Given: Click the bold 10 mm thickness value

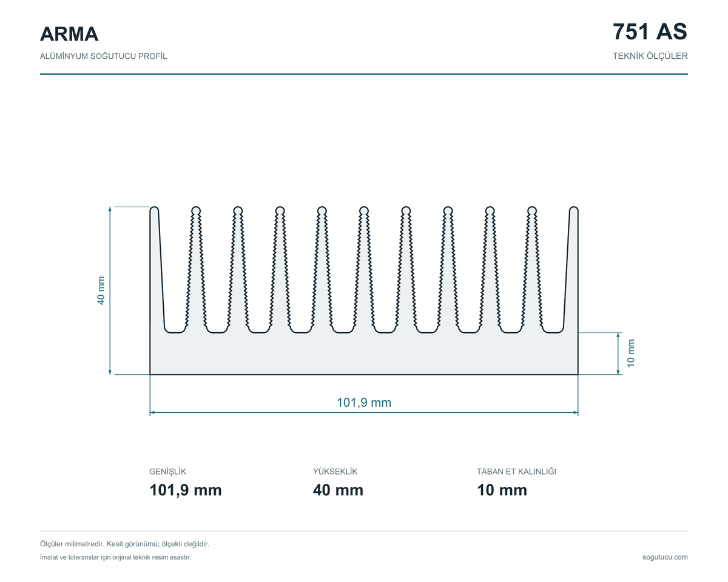Looking at the screenshot, I should [x=502, y=490].
